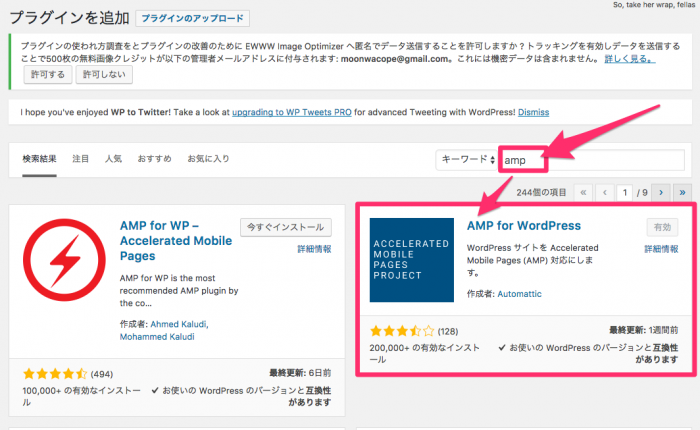Go to next results page (›)

(661, 192)
